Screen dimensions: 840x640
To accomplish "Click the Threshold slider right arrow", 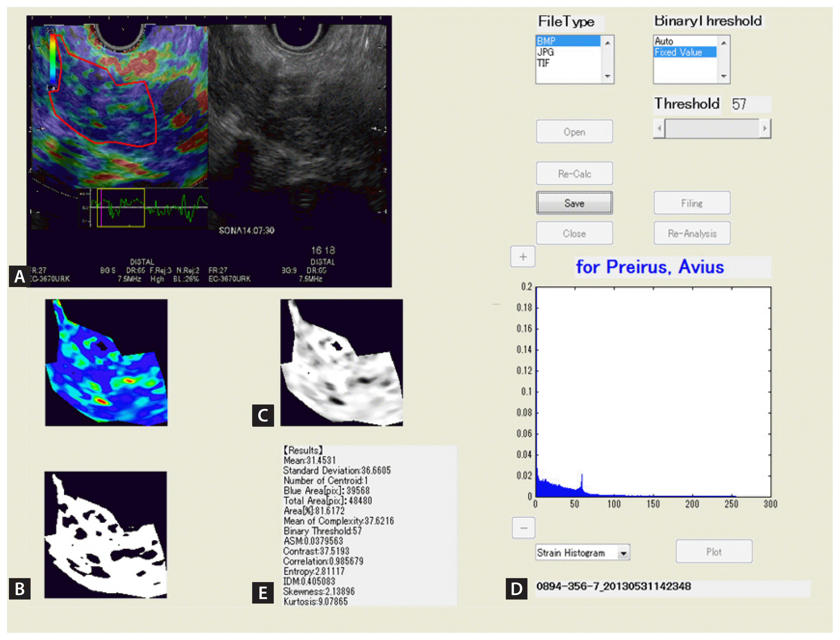I will pos(764,128).
